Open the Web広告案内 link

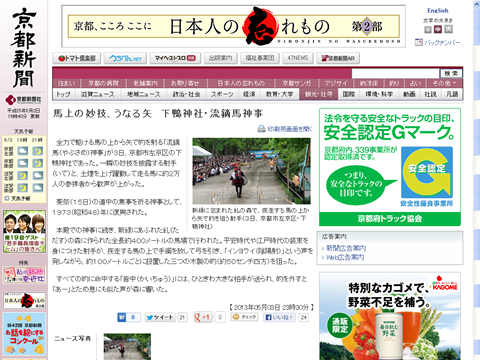point(345,257)
